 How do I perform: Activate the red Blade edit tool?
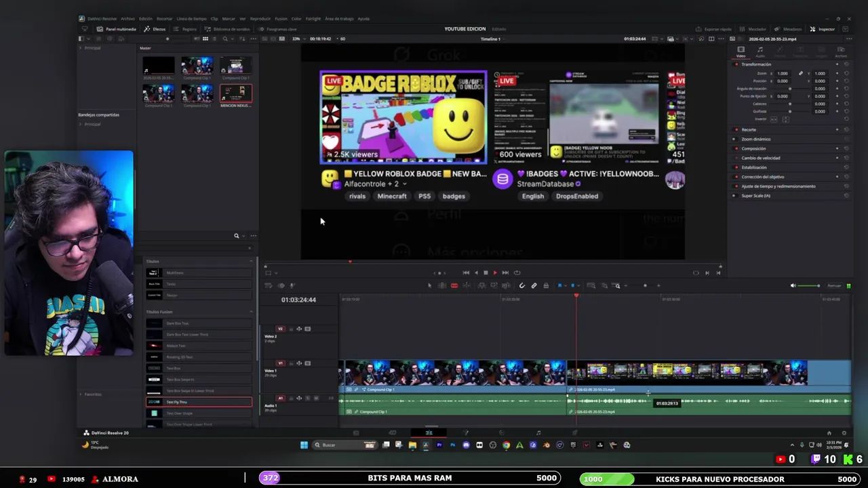[454, 285]
